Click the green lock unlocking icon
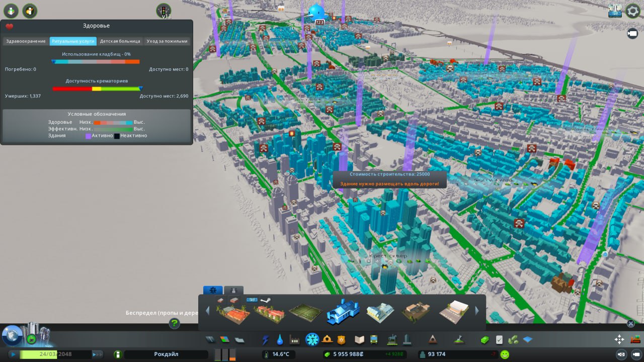Image resolution: width=644 pixels, height=362 pixels. [x=31, y=338]
